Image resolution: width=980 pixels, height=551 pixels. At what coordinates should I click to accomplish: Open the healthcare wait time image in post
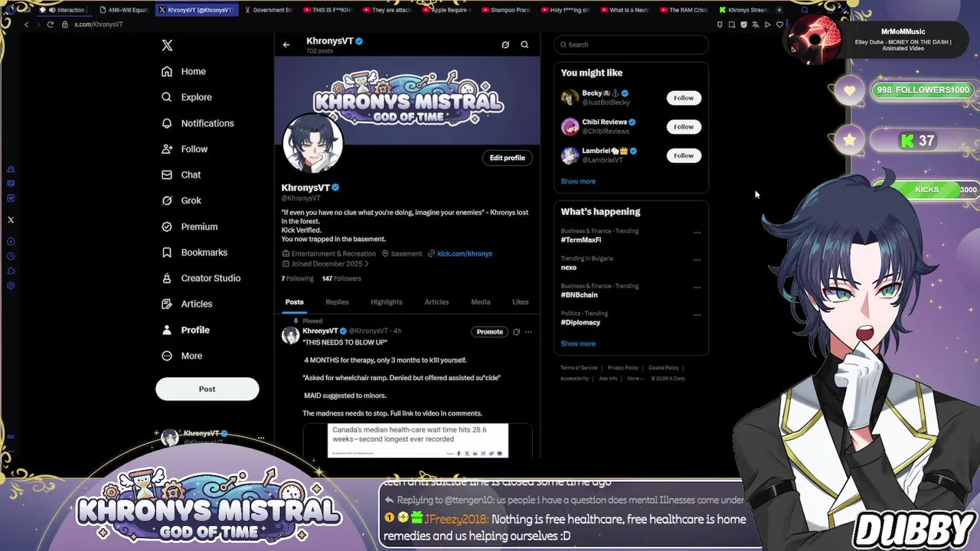pos(418,441)
